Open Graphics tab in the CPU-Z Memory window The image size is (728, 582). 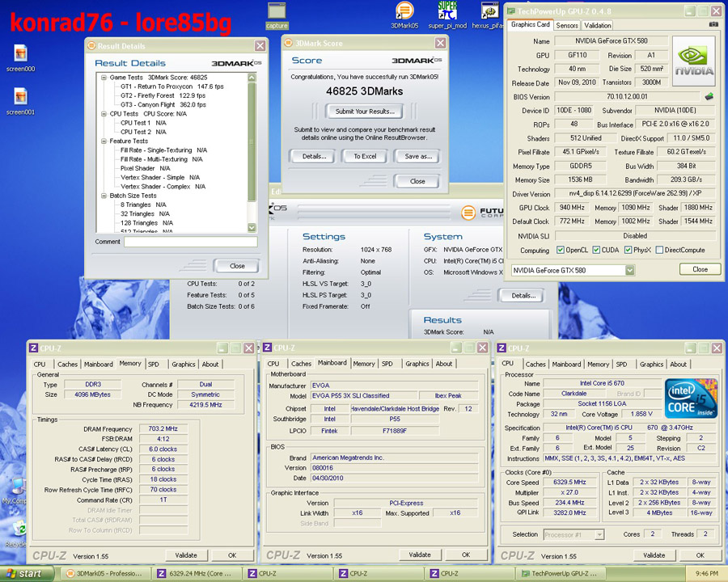click(x=184, y=365)
